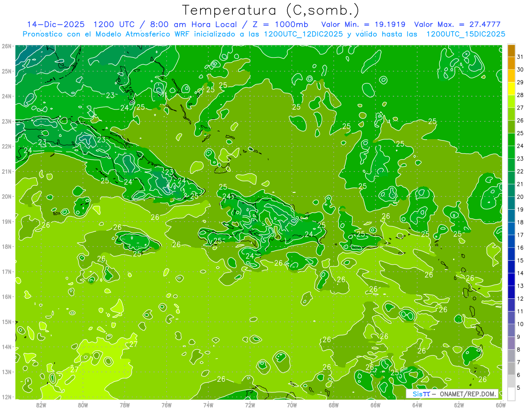Click the gray swatch between 6 and 7
532x411 pixels.
(x=511, y=368)
